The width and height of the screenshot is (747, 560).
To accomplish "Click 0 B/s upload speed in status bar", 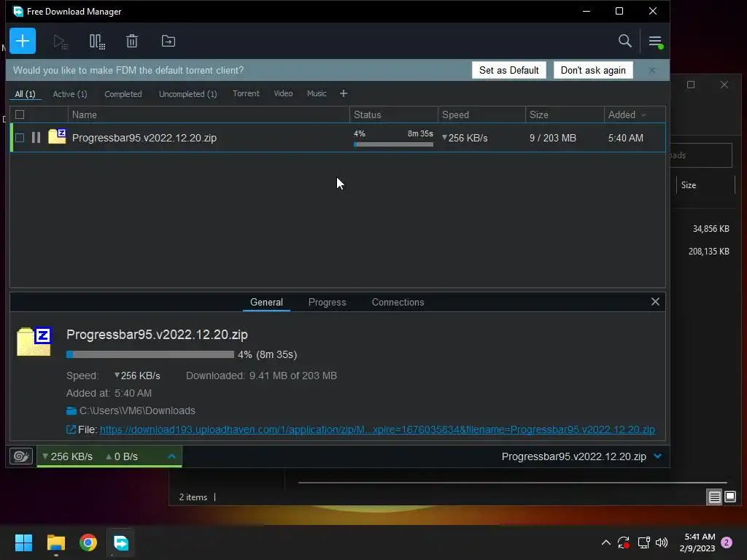I will (x=122, y=456).
